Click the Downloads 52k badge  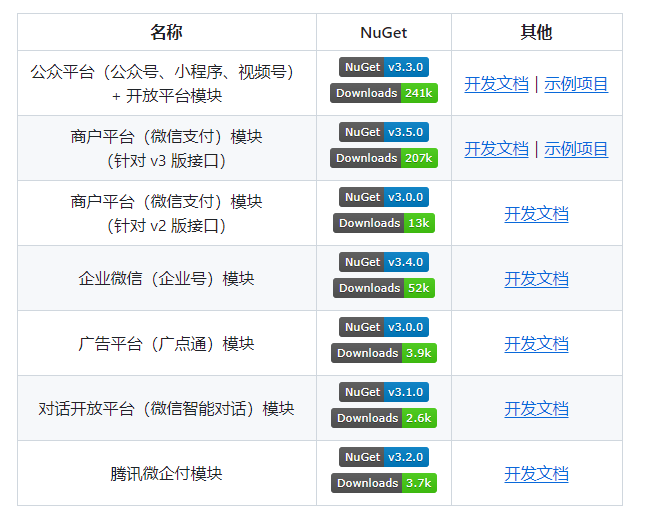click(x=384, y=288)
